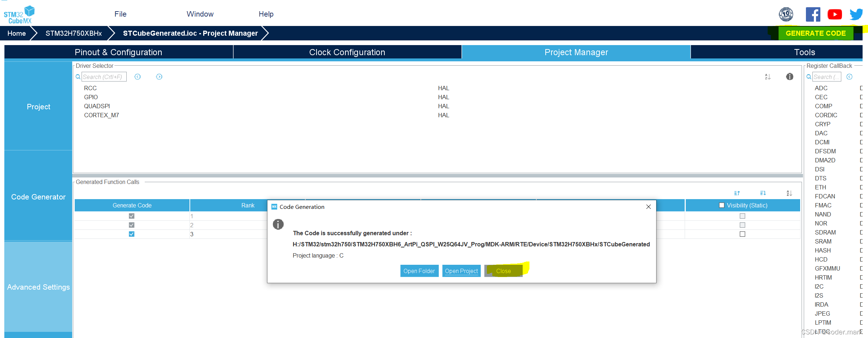Click the Open Folder button
Viewport: 868px width, 338px height.
[x=419, y=271]
